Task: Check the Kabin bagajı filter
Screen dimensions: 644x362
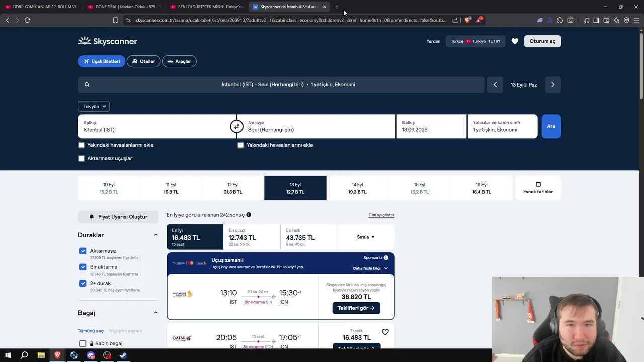Action: (83, 343)
